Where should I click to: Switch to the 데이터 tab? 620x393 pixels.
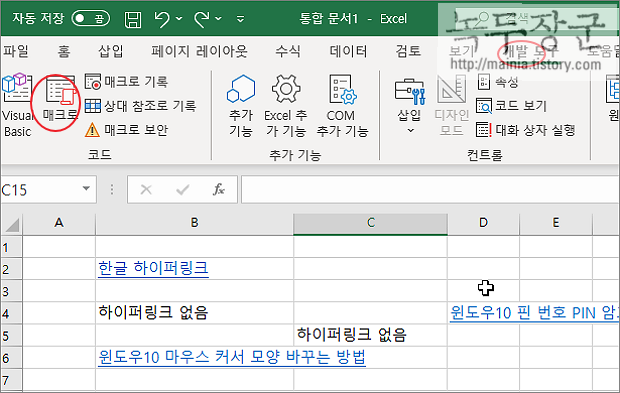[348, 51]
